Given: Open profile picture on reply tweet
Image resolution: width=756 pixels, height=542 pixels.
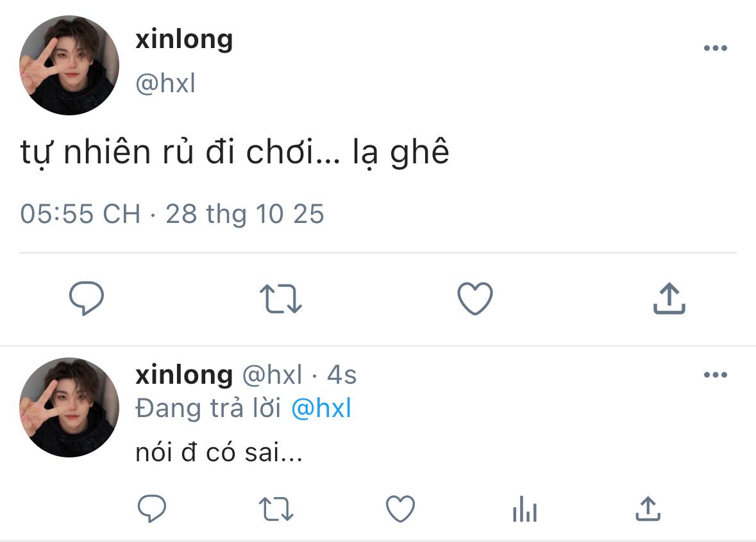Looking at the screenshot, I should [x=69, y=407].
